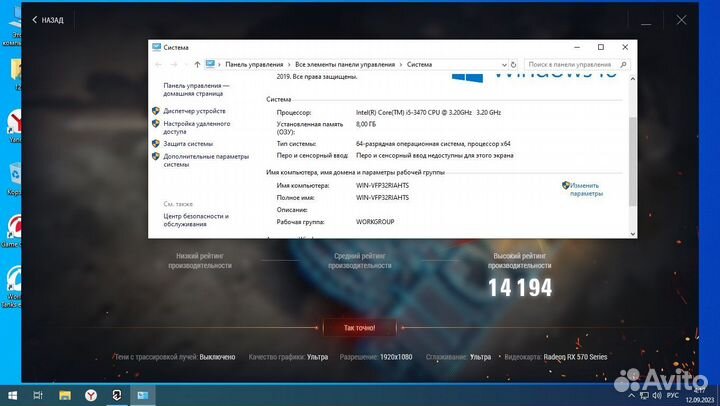Expand chevron after Панель управления breadcrumb
The width and height of the screenshot is (720, 406).
289,65
